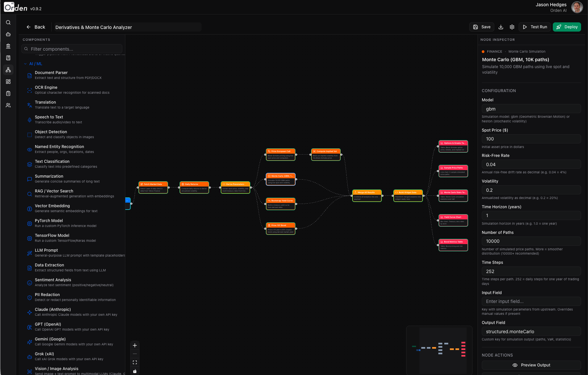This screenshot has height=375, width=588.
Task: Zoom in with the plus canvas control
Action: [135, 345]
